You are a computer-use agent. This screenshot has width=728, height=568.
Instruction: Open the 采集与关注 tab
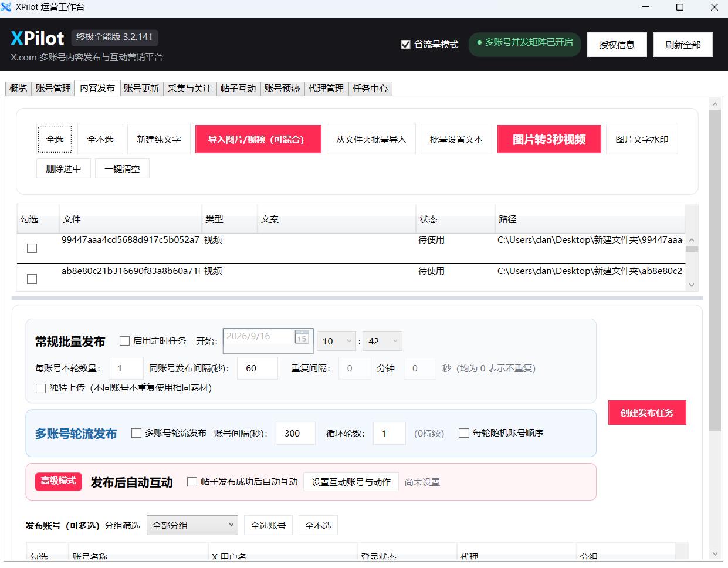[x=189, y=89]
